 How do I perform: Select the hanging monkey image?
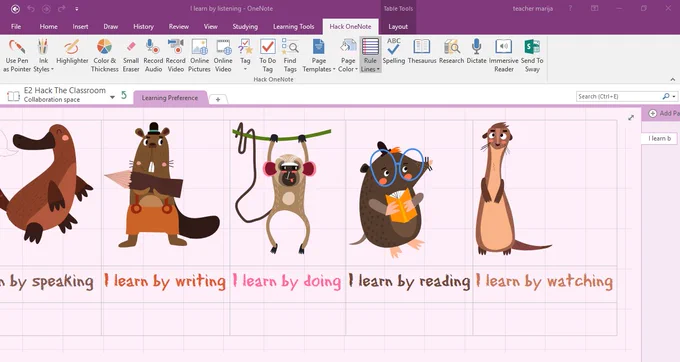[x=283, y=187]
